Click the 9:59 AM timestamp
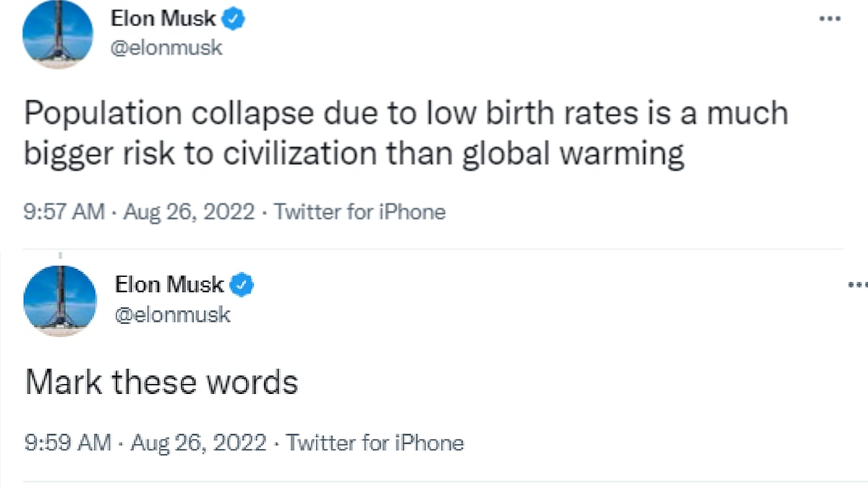868x488 pixels. pyautogui.click(x=67, y=442)
